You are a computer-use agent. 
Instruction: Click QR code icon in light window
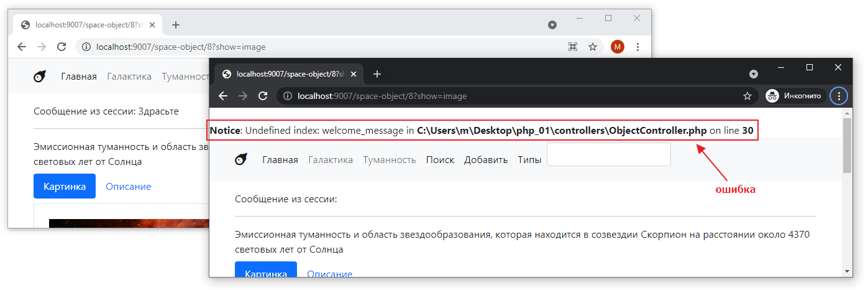click(573, 47)
